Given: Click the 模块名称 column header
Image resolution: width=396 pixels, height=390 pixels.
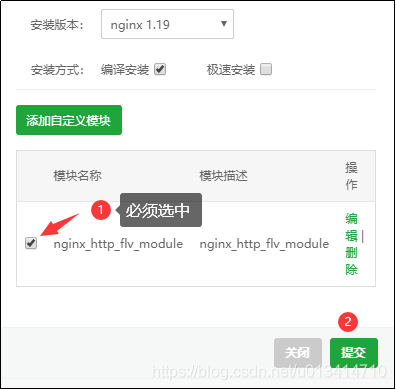Looking at the screenshot, I should point(77,176).
